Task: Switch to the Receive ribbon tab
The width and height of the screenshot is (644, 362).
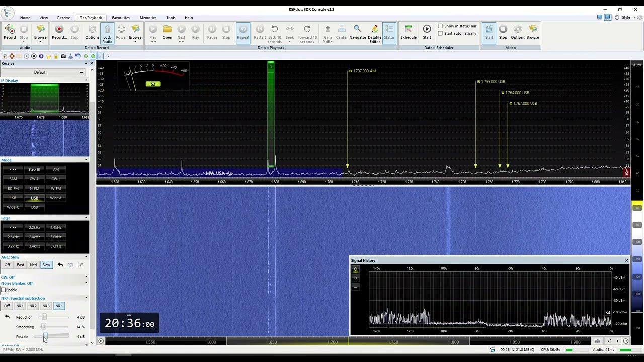Action: (64, 18)
